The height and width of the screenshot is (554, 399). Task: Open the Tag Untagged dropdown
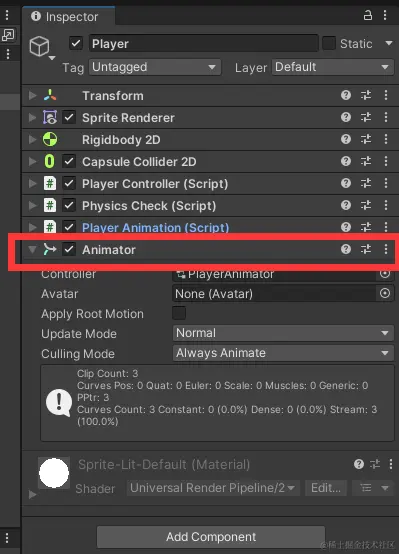155,67
